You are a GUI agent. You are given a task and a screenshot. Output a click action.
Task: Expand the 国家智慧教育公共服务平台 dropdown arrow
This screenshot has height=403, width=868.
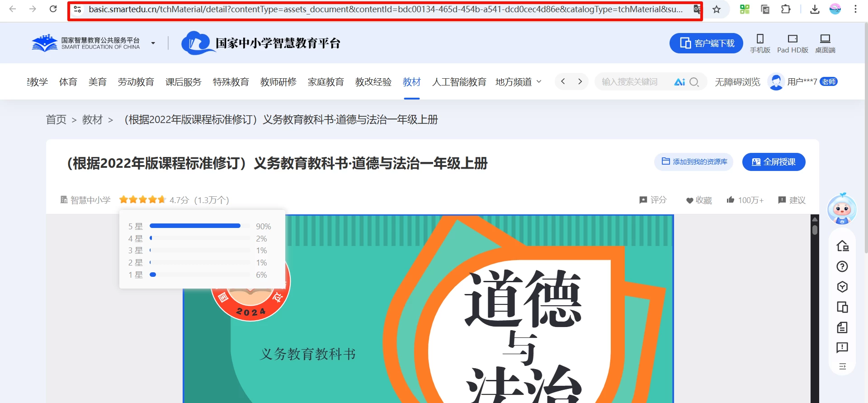153,43
